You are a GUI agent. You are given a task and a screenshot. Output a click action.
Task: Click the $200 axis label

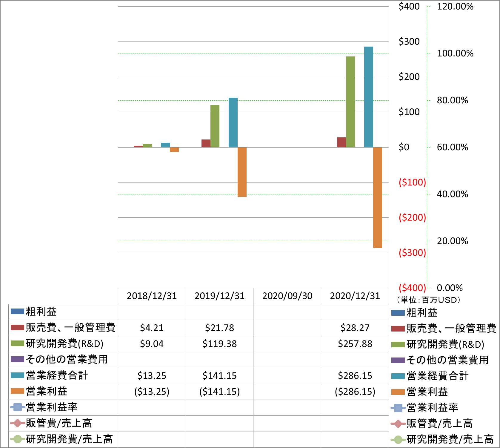[409, 77]
